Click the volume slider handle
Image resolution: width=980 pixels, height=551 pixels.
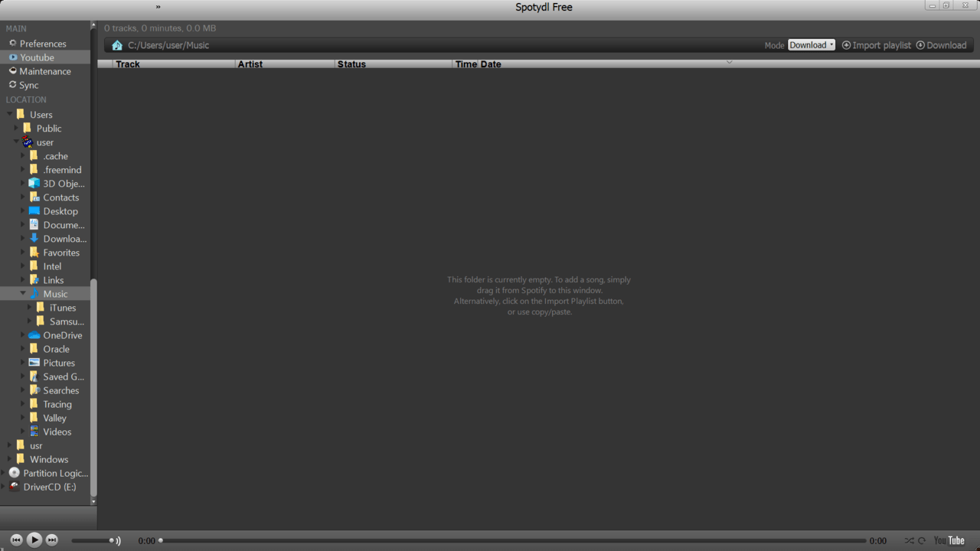pyautogui.click(x=112, y=541)
